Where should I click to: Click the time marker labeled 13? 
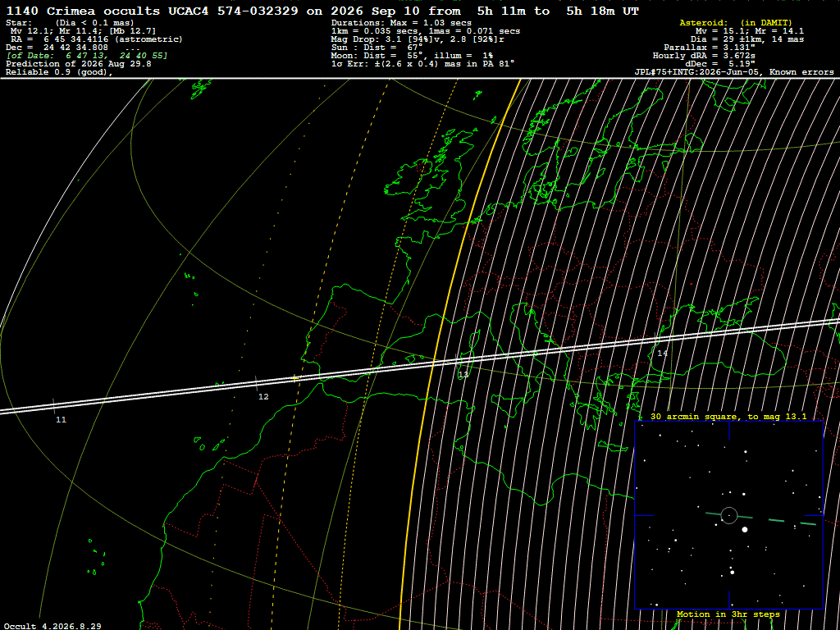[x=463, y=374]
